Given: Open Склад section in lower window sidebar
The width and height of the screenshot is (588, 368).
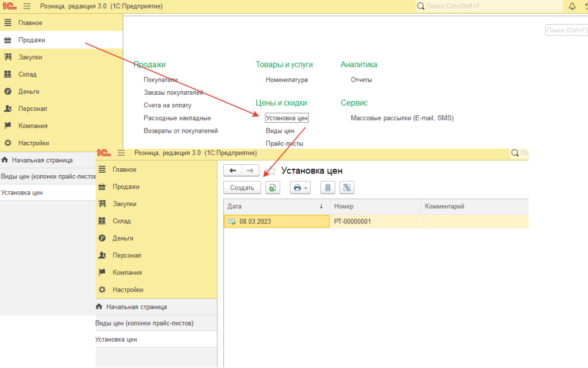Looking at the screenshot, I should pos(156,221).
